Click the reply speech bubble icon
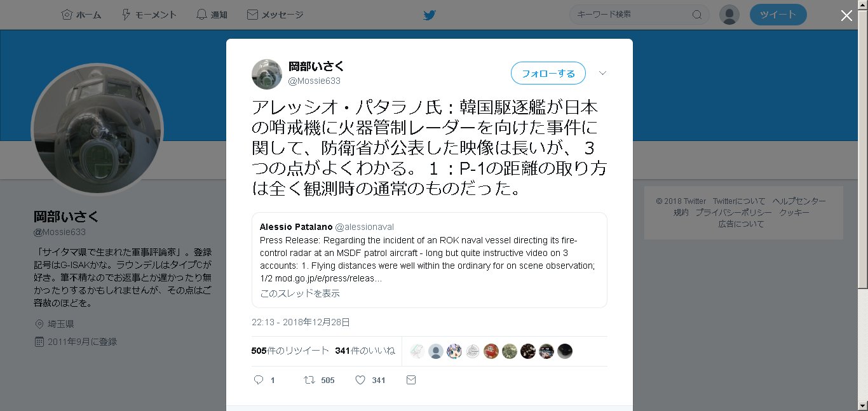 [x=259, y=380]
